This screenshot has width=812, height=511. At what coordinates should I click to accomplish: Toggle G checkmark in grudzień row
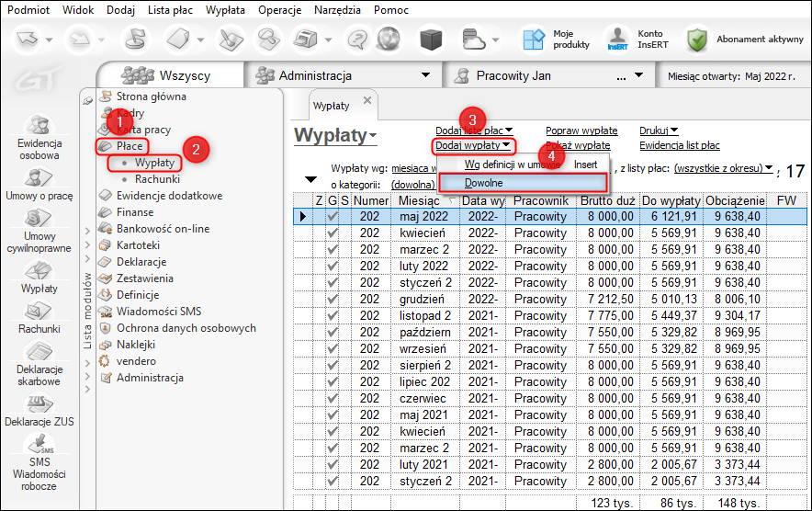pos(333,299)
